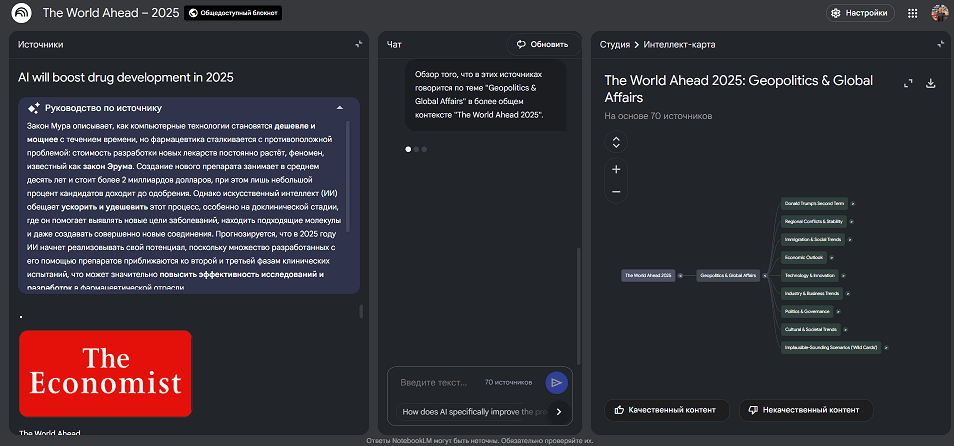Expand the Donald Trump's Second Term node
954x446 pixels.
(x=853, y=203)
